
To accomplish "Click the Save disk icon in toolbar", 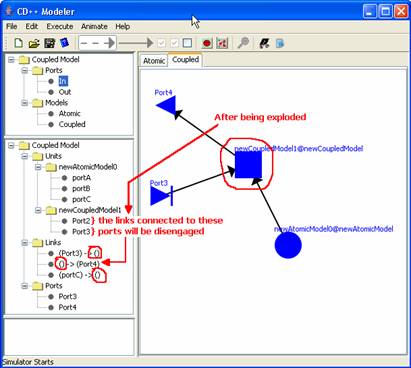I will [x=49, y=43].
